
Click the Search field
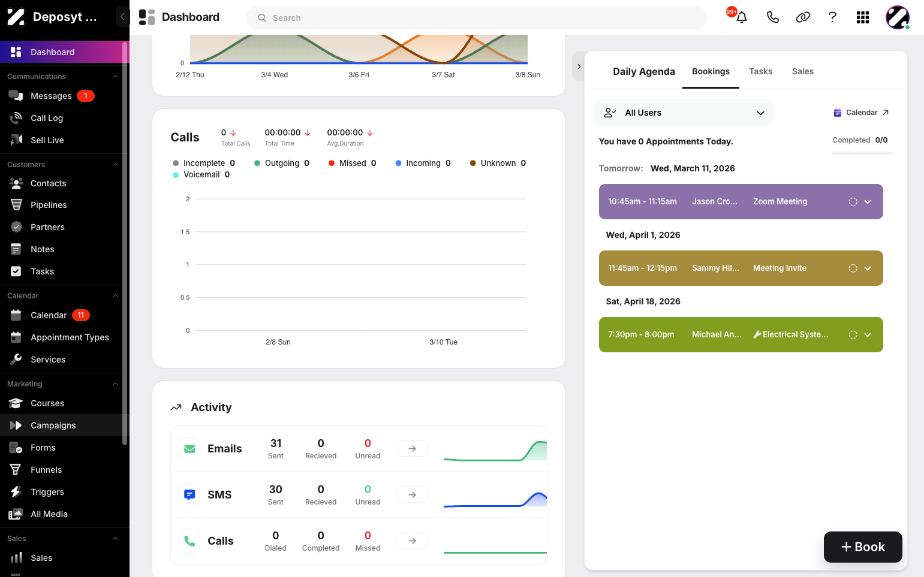(476, 17)
